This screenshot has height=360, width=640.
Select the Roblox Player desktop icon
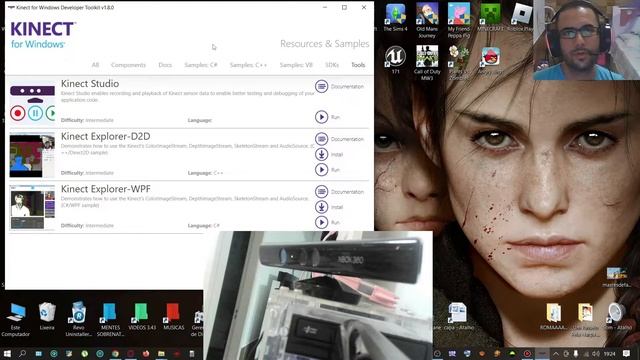pos(521,18)
